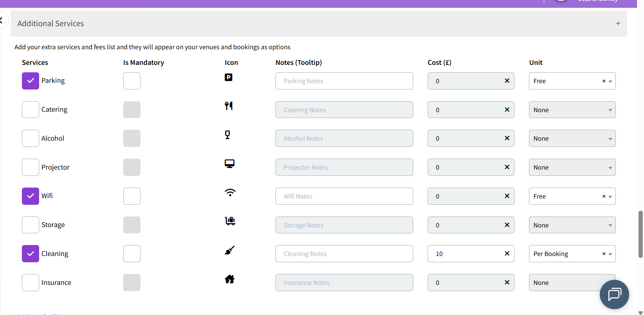The width and height of the screenshot is (644, 315).
Task: Click the Alcohol wine glass icon
Action: coord(227,135)
